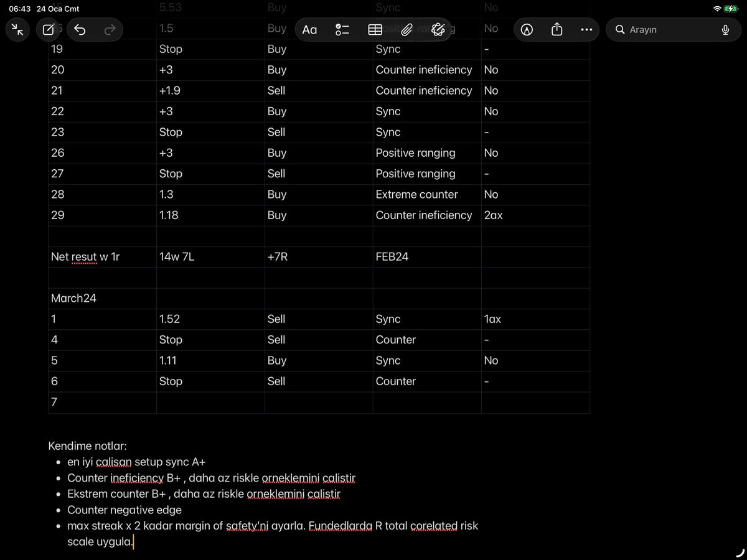Select the Stop cell in row 23

pyautogui.click(x=210, y=132)
